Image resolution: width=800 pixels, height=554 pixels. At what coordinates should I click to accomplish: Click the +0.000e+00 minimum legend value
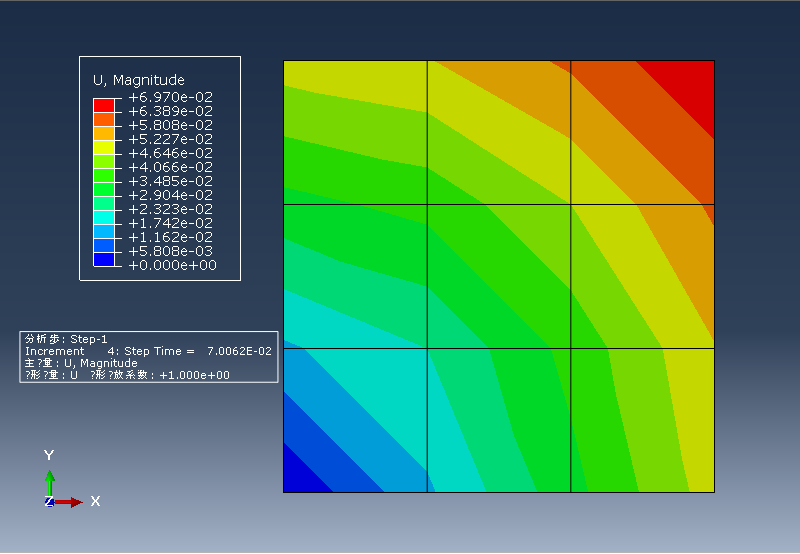pos(172,265)
